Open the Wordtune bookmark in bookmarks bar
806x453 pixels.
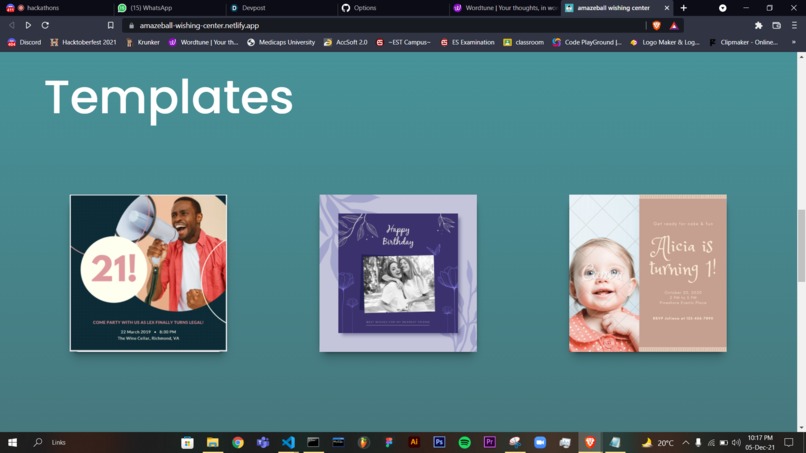tap(204, 42)
